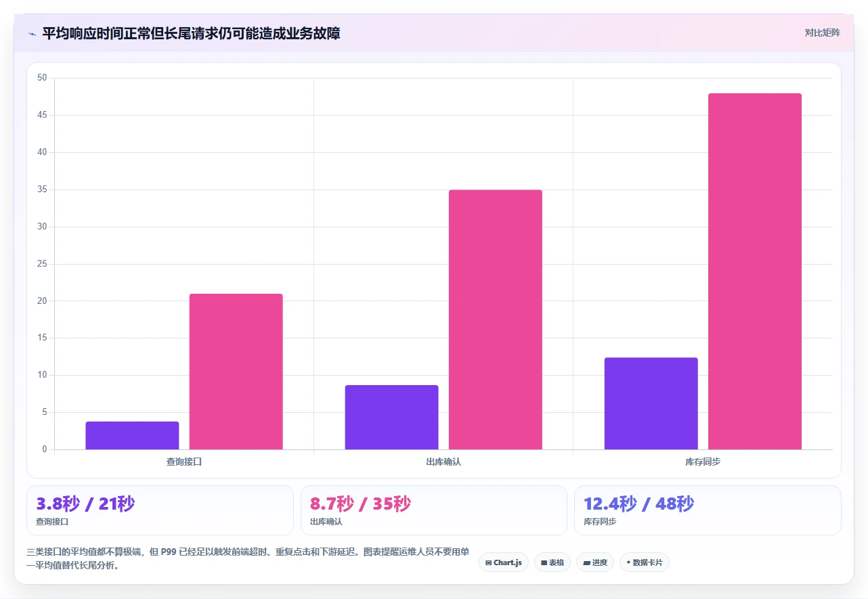868x599 pixels.
Task: Click the y-axis tick label 35
Action: (x=42, y=190)
